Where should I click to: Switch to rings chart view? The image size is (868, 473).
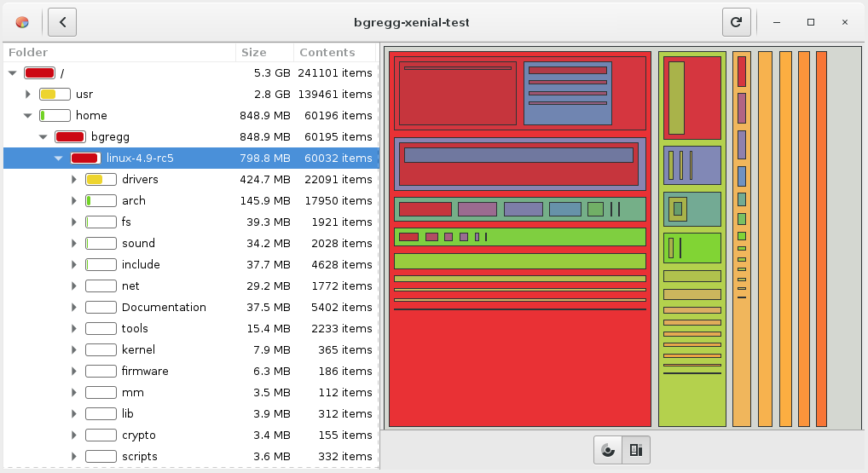tap(608, 450)
